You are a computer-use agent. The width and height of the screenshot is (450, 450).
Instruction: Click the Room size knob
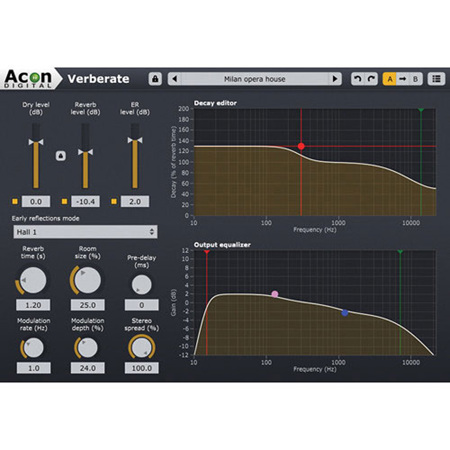(87, 280)
